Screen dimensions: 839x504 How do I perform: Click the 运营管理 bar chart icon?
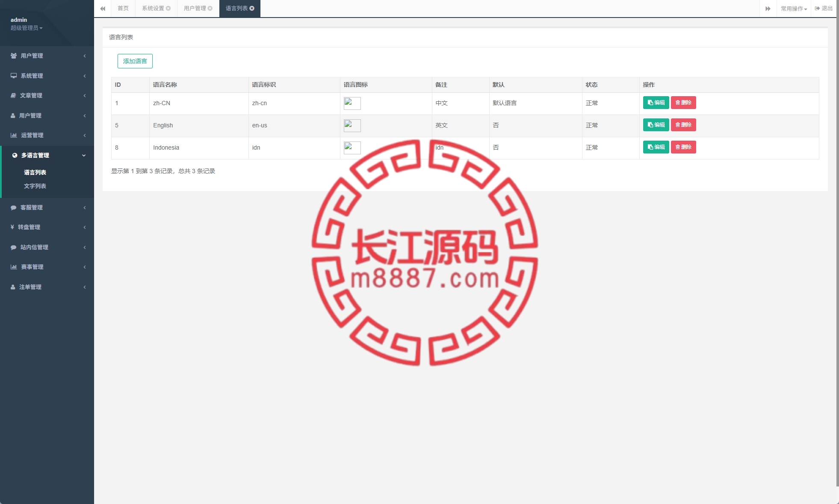tap(14, 135)
